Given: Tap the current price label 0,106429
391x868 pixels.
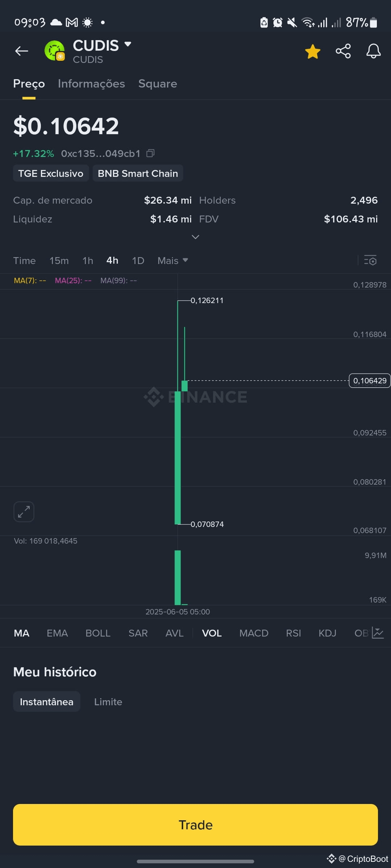Looking at the screenshot, I should point(370,380).
